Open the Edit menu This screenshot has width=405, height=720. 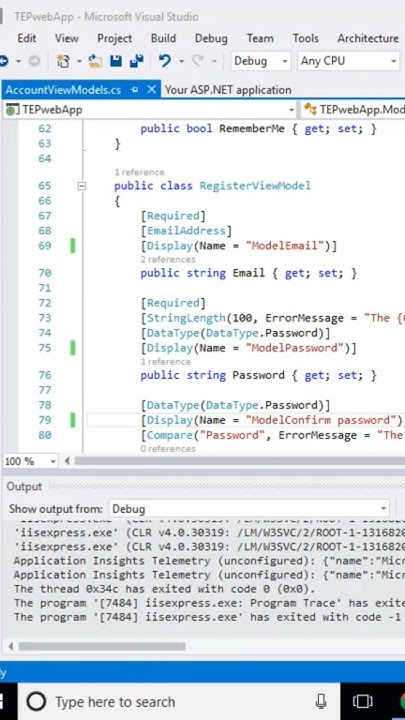click(27, 39)
